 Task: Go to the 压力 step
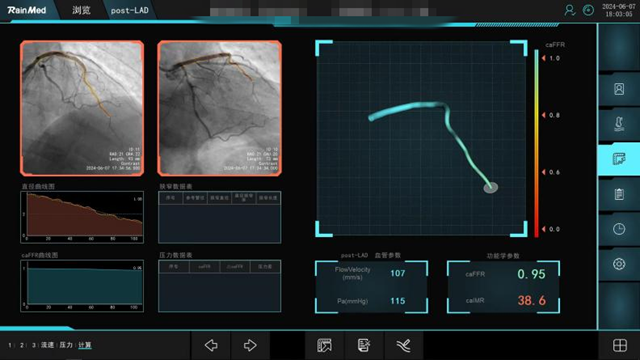[x=66, y=345]
